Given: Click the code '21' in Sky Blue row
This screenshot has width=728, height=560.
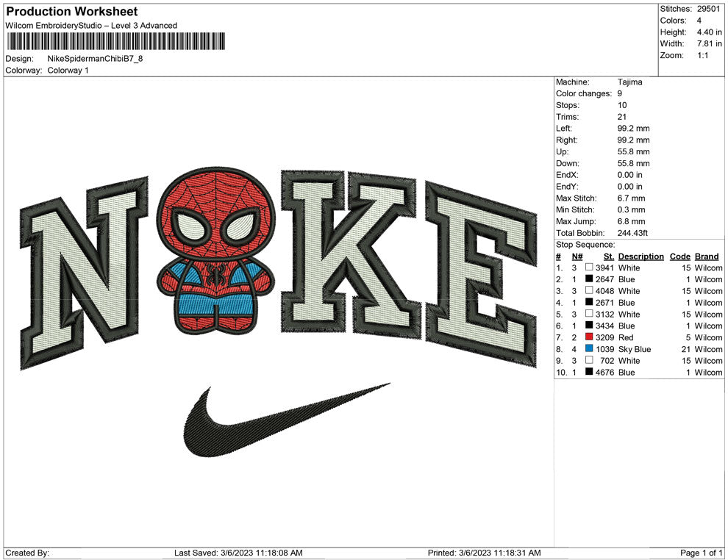Looking at the screenshot, I should coord(686,349).
